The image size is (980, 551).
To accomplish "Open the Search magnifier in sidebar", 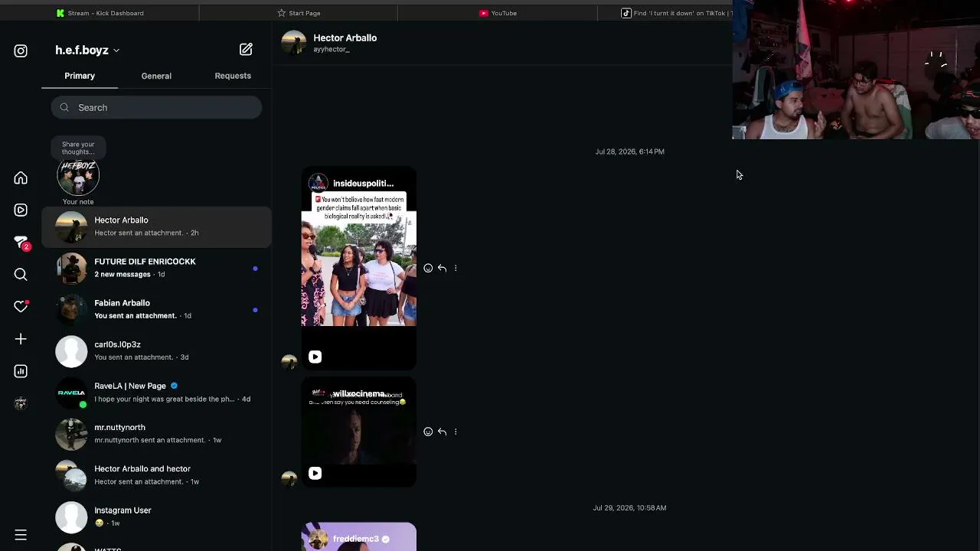I will 21,275.
